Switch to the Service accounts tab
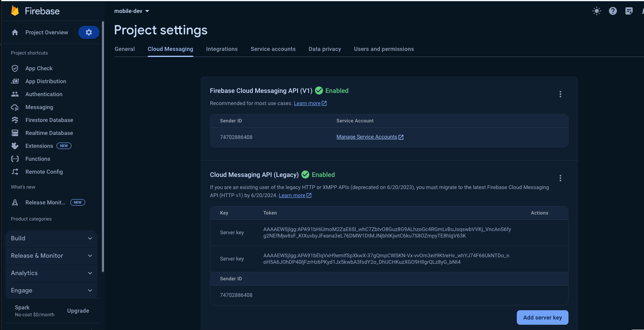Viewport: 644px width, 330px height. click(x=273, y=49)
